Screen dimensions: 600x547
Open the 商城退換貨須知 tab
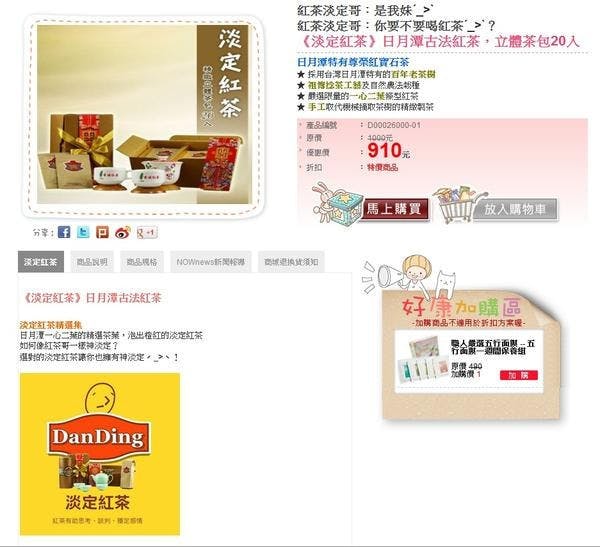(x=291, y=262)
